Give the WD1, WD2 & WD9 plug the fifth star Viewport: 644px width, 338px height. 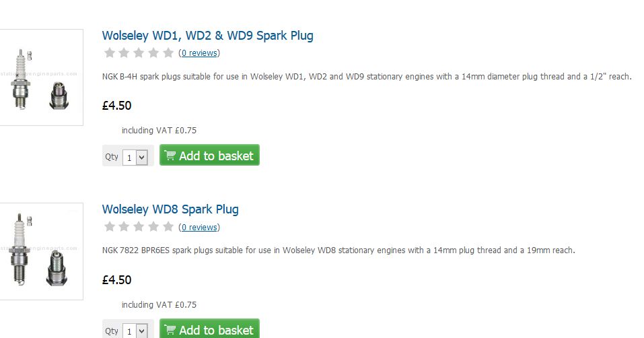coord(168,53)
